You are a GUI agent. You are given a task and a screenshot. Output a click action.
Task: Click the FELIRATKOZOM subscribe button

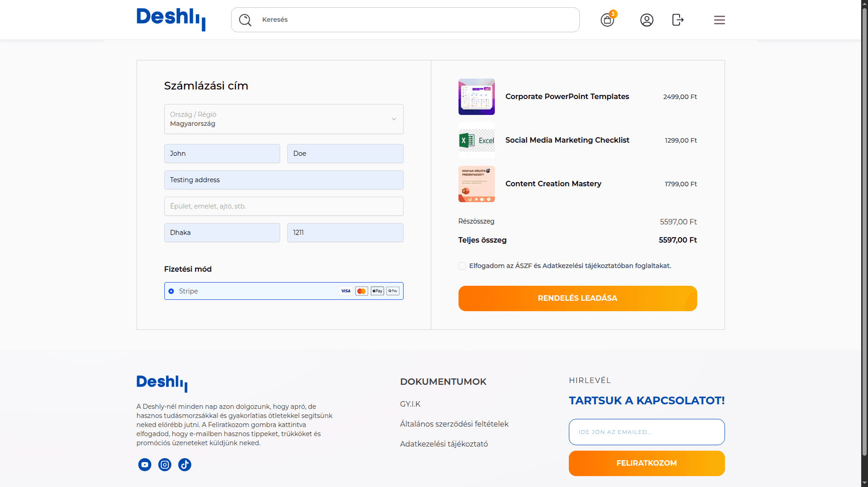coord(646,463)
